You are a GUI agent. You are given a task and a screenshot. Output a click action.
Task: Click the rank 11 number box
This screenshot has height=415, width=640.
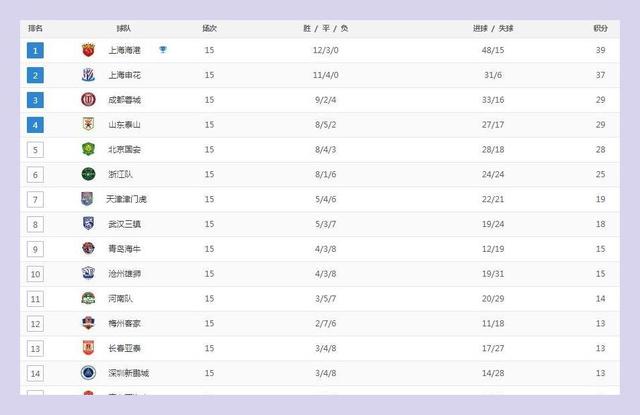click(35, 299)
